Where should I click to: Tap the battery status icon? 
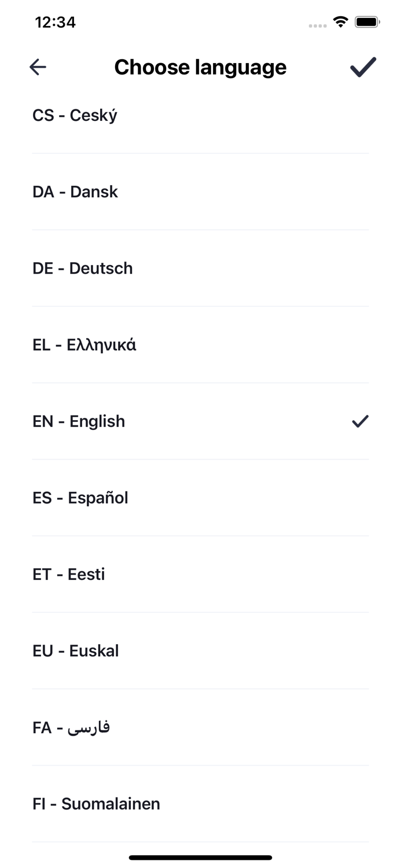pos(367,22)
